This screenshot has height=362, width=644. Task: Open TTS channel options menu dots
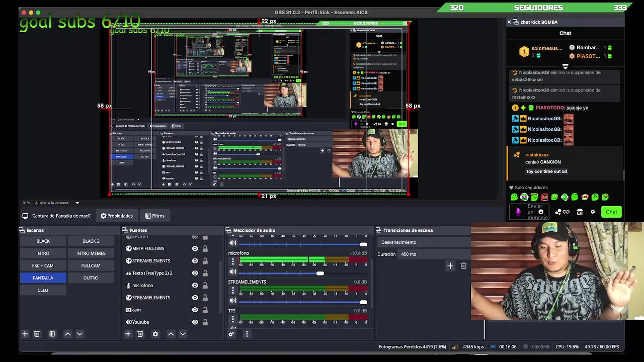pyautogui.click(x=232, y=319)
